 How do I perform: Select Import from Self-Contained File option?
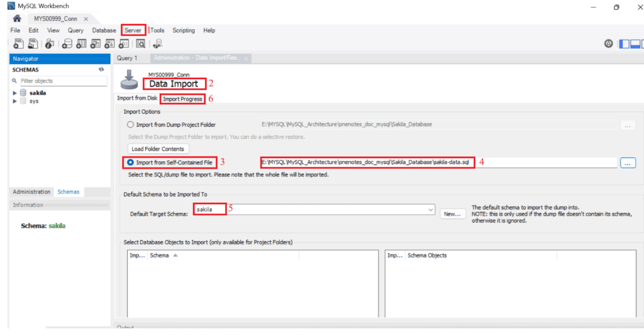130,163
